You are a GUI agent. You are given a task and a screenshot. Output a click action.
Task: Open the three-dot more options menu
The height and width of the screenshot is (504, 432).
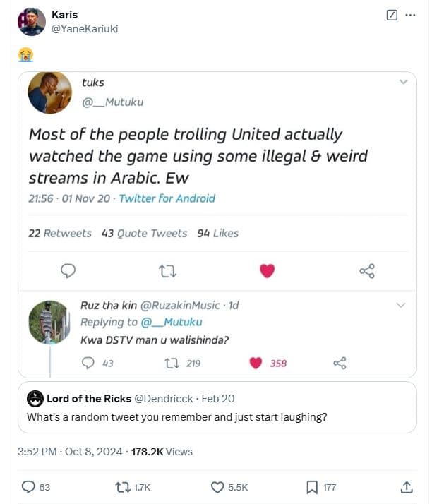click(x=411, y=15)
